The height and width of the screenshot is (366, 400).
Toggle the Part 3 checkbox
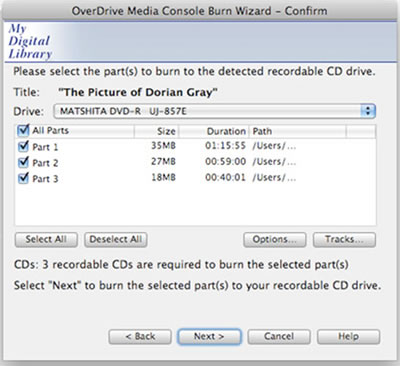coord(23,178)
